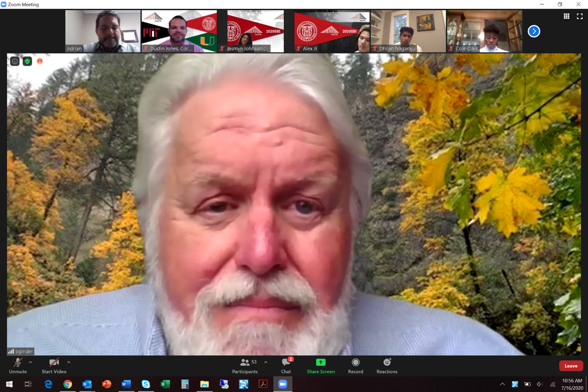Viewport: 588px width, 392px height.
Task: Open Reactions menu
Action: (387, 366)
